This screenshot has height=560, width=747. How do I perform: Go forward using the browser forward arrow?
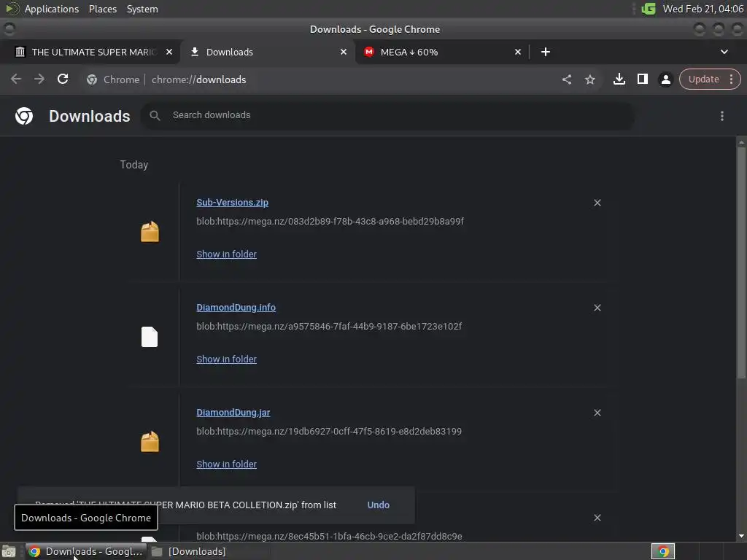(39, 79)
